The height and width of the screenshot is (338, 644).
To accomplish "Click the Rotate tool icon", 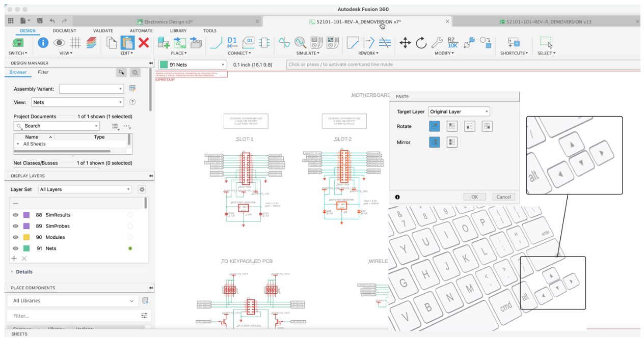I will 421,43.
